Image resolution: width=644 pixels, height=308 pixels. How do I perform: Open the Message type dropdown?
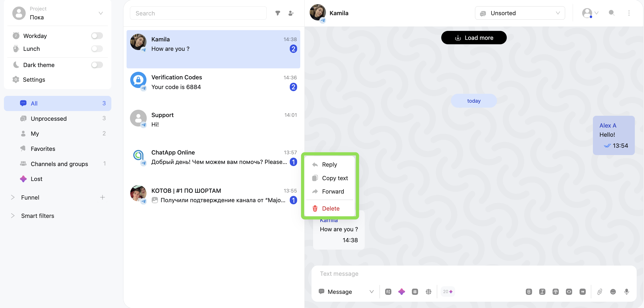coord(346,291)
